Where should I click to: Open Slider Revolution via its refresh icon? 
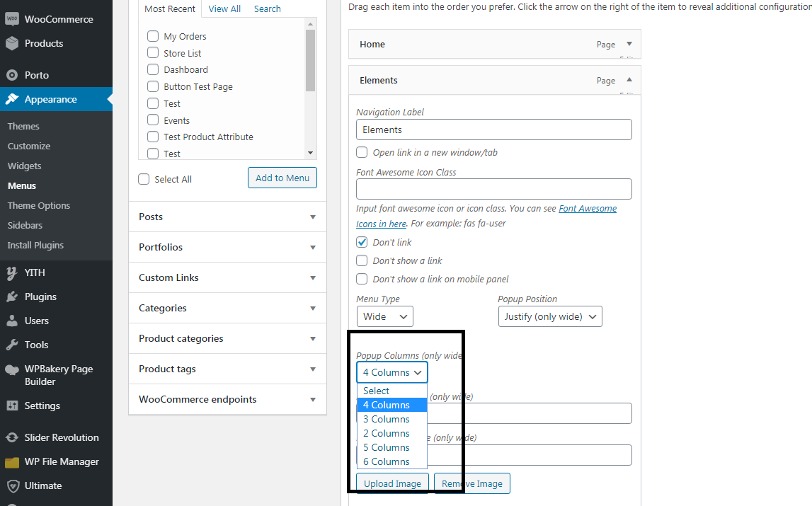pyautogui.click(x=12, y=437)
